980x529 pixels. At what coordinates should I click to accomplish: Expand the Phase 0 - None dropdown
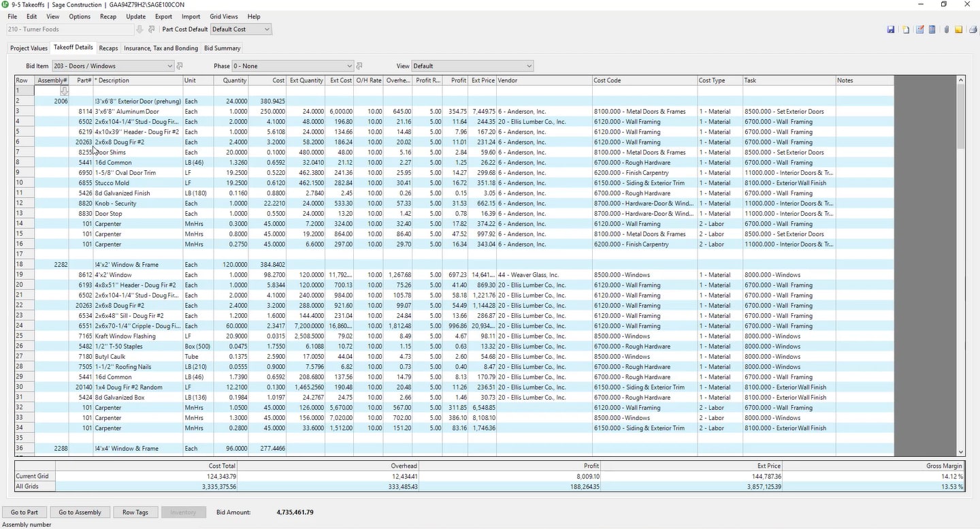point(292,66)
